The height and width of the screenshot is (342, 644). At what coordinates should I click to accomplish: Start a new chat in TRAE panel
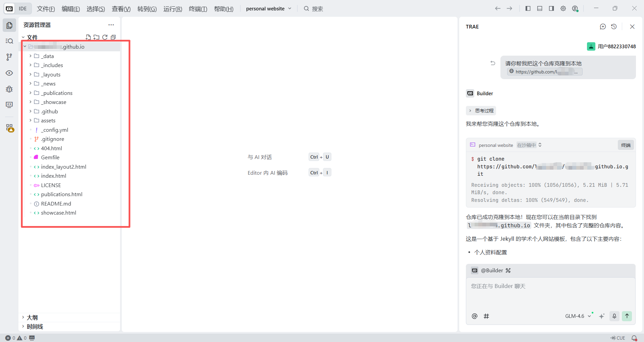[x=603, y=26]
